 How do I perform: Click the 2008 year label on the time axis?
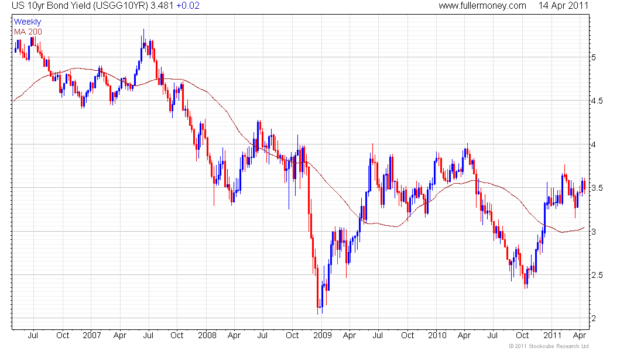[207, 335]
